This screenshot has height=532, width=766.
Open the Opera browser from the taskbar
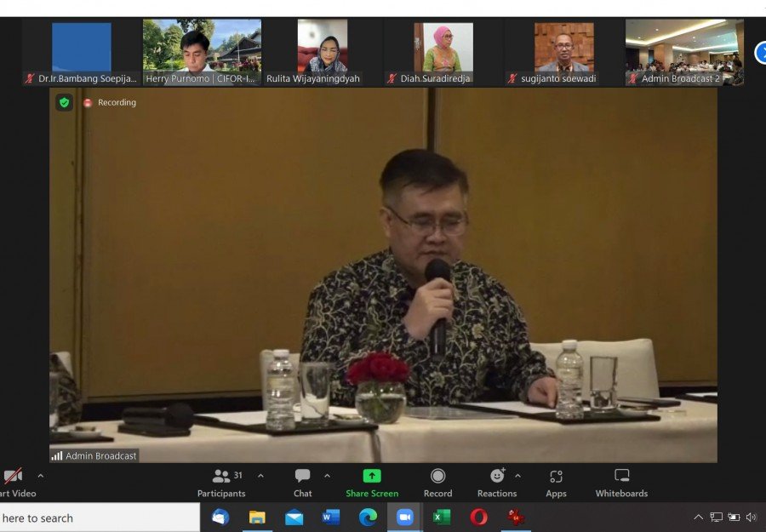(478, 518)
